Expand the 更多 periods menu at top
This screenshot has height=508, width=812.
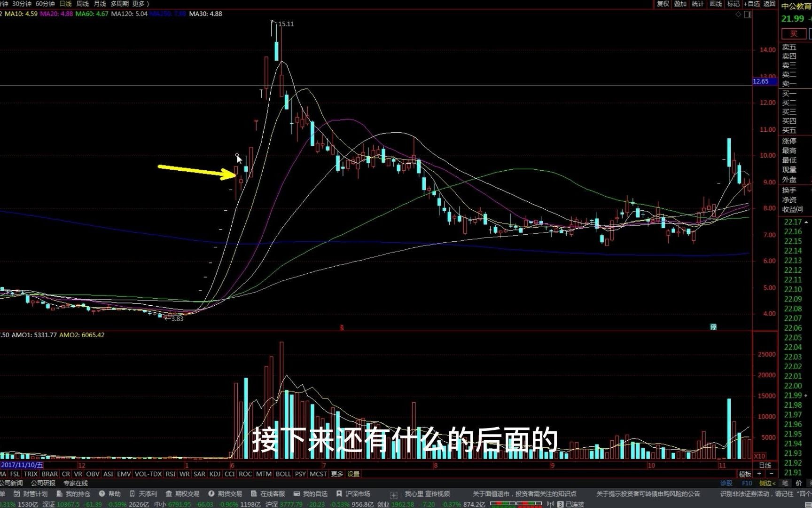point(141,4)
